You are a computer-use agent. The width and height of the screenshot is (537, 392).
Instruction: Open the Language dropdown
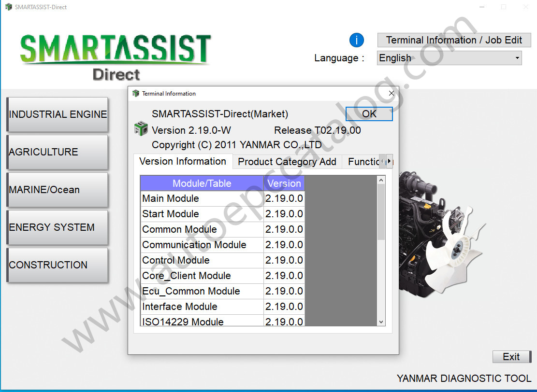click(449, 58)
